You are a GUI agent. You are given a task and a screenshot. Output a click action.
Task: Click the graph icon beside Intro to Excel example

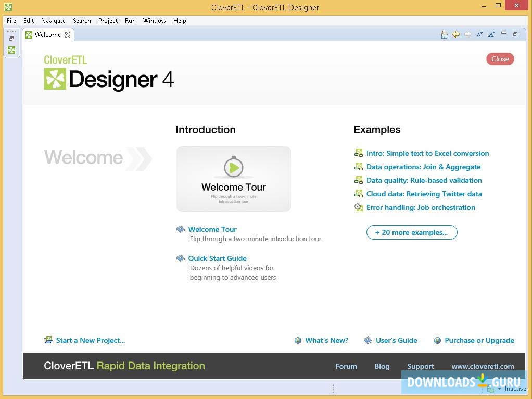coord(359,153)
